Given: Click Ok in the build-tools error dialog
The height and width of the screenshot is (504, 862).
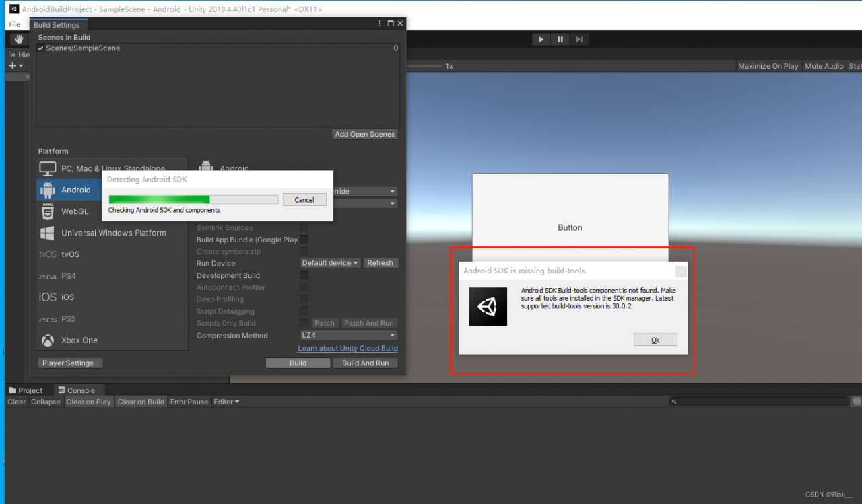Looking at the screenshot, I should click(655, 340).
